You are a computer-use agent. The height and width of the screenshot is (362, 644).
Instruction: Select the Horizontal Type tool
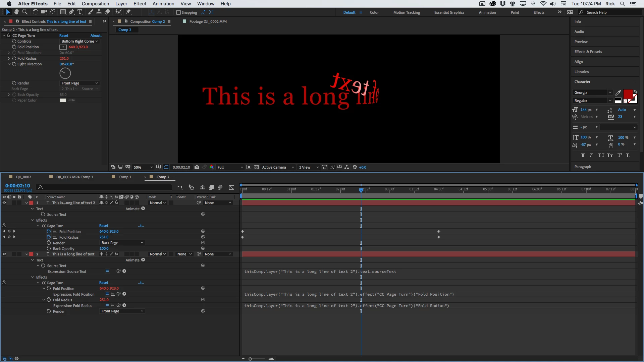click(x=80, y=12)
